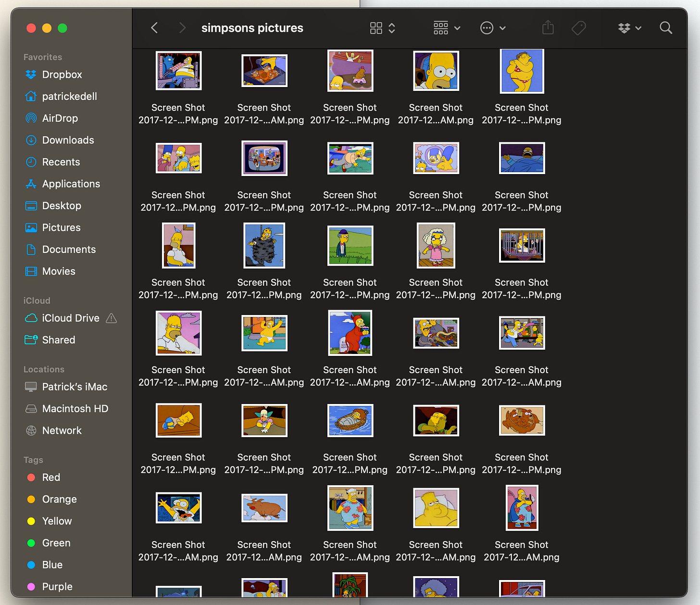
Task: Select thumbnail of man in bowler hat
Action: (350, 246)
